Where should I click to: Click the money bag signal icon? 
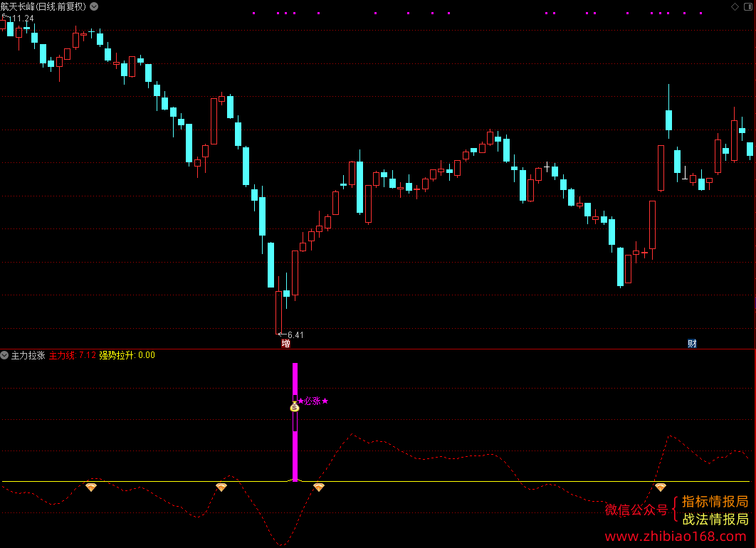coord(295,407)
